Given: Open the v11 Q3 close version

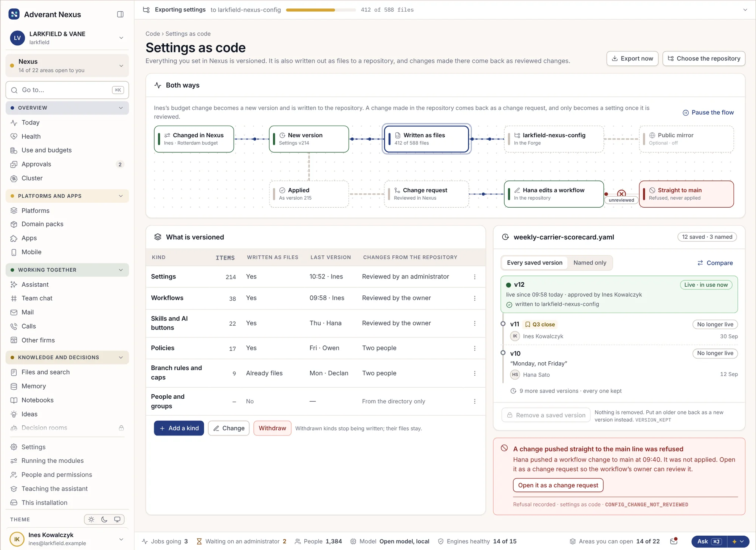Looking at the screenshot, I should [620, 330].
